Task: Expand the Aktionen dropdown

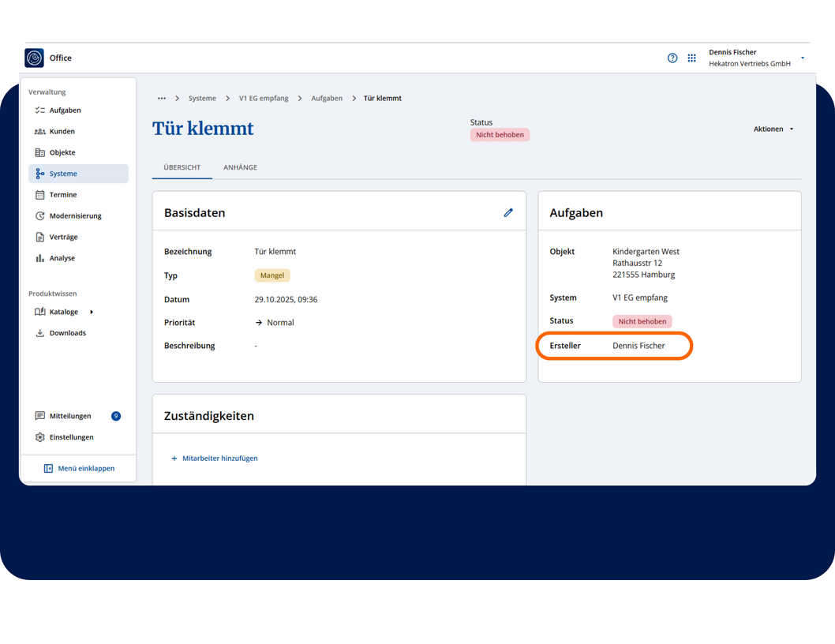Action: (x=773, y=129)
